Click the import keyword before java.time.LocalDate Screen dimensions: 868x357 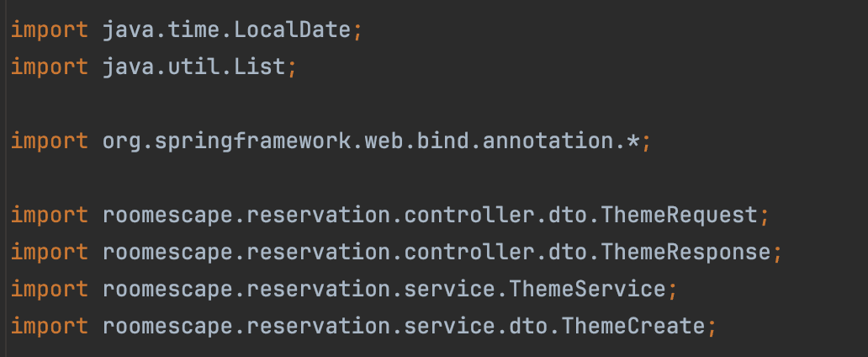tap(50, 30)
